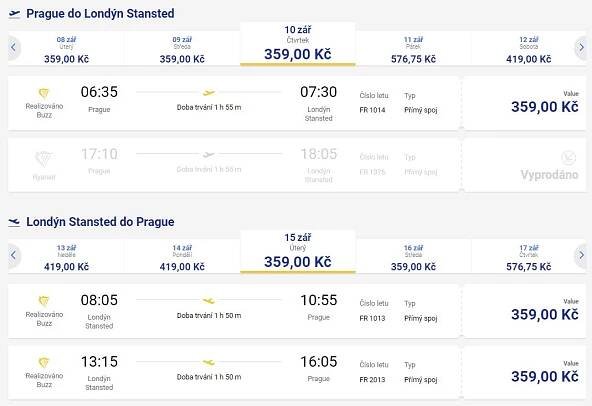
Task: Show earlier return dates with left arrow
Action: pos(14,255)
